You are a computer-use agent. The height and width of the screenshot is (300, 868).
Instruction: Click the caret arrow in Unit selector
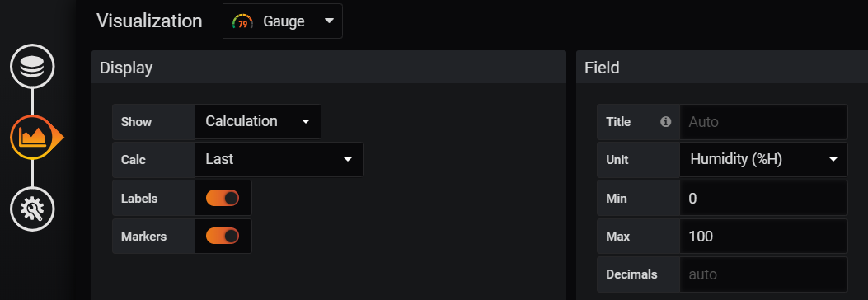(x=833, y=159)
